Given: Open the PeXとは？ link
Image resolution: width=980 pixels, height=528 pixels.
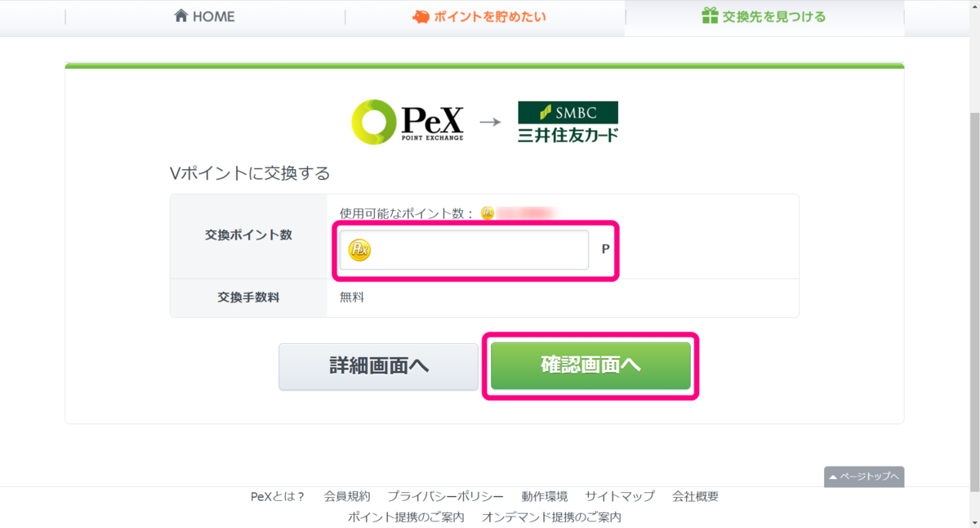Looking at the screenshot, I should pyautogui.click(x=278, y=496).
